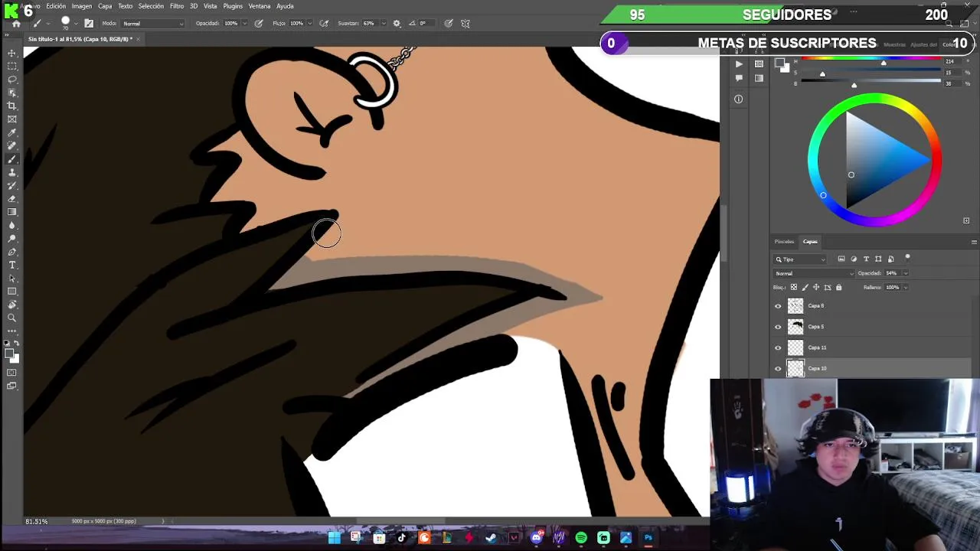The image size is (980, 551).
Task: Select the Blur tool
Action: pos(12,225)
